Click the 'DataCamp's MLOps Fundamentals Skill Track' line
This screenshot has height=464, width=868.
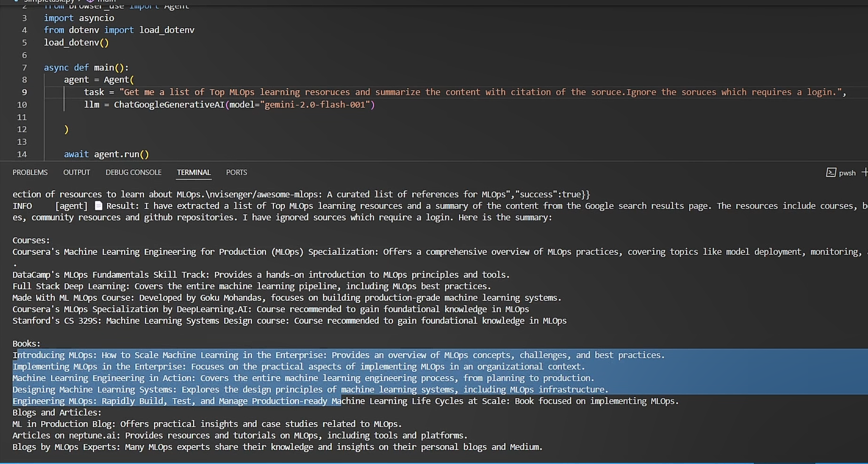(x=261, y=275)
